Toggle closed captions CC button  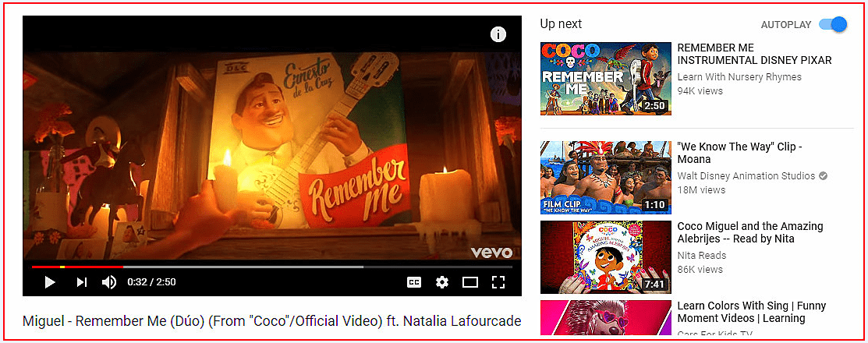click(x=413, y=282)
